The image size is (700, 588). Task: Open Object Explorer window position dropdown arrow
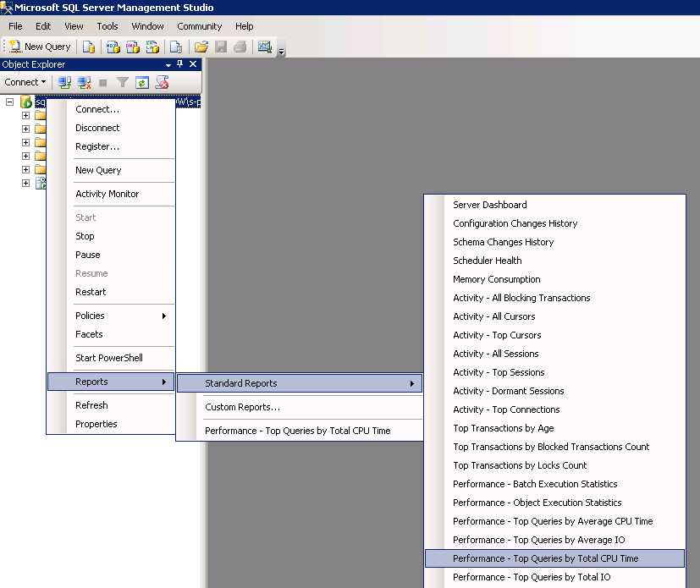pos(168,64)
